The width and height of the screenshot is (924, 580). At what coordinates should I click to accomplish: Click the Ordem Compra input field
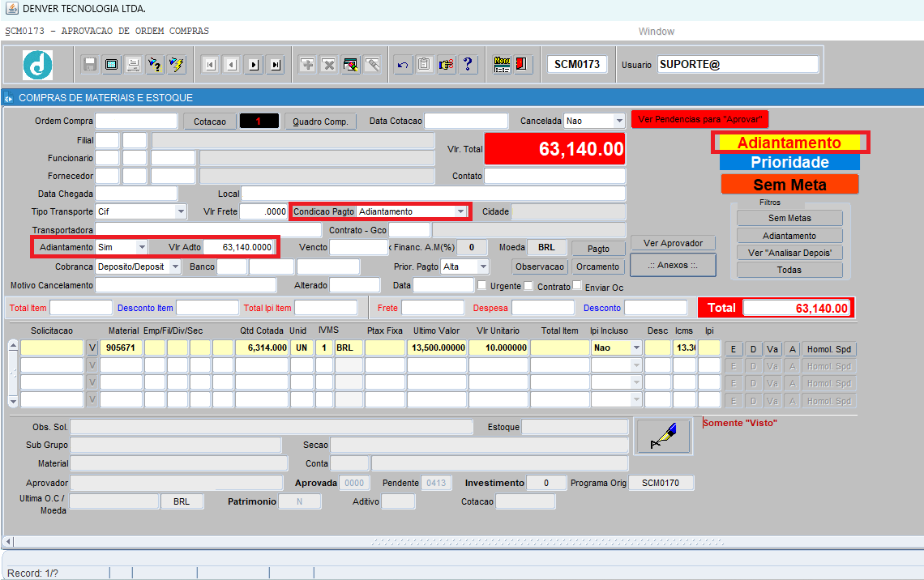136,121
